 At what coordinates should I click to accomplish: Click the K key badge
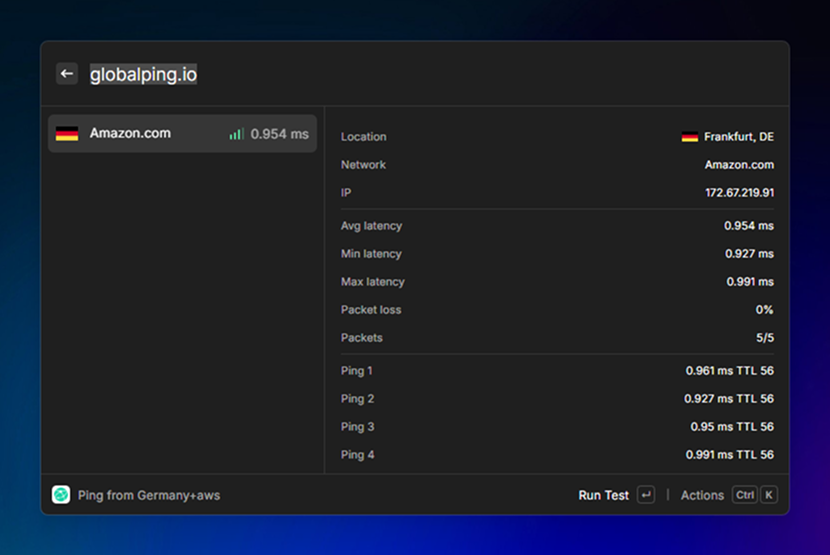click(769, 495)
